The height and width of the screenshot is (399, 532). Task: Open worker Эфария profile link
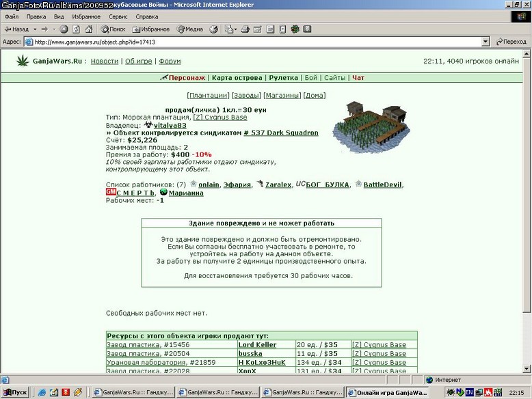click(x=237, y=184)
